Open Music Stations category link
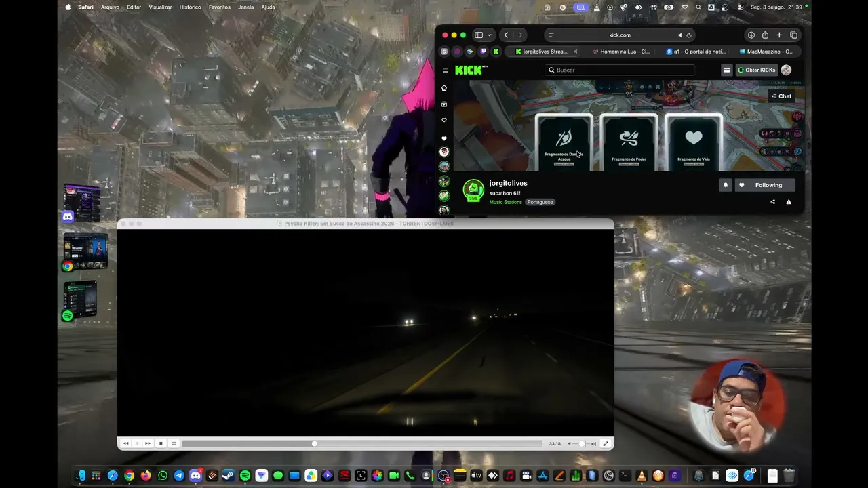The image size is (868, 488). click(506, 202)
